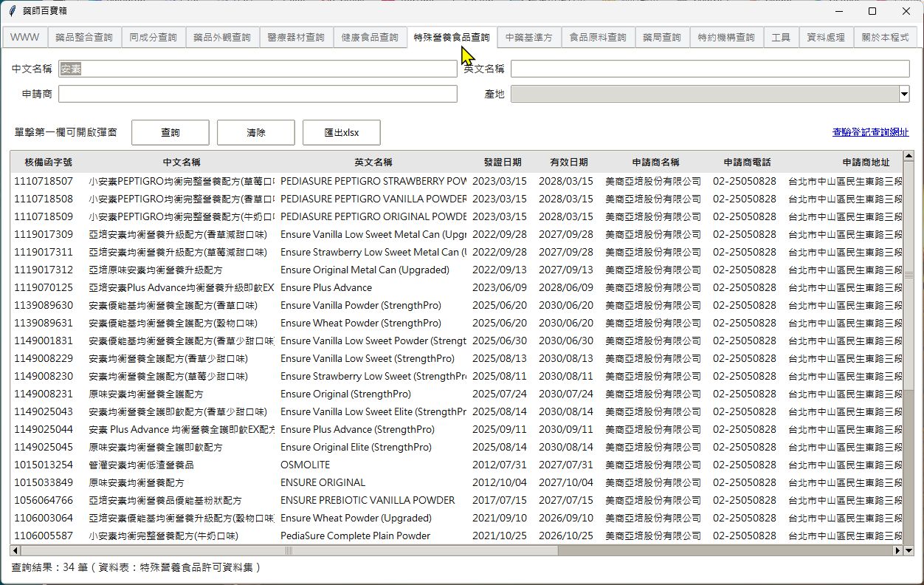Click Ensure Strawberry Low Sweet (StrengthPro) cell
Viewport: 924px width, 585px height.
click(373, 376)
